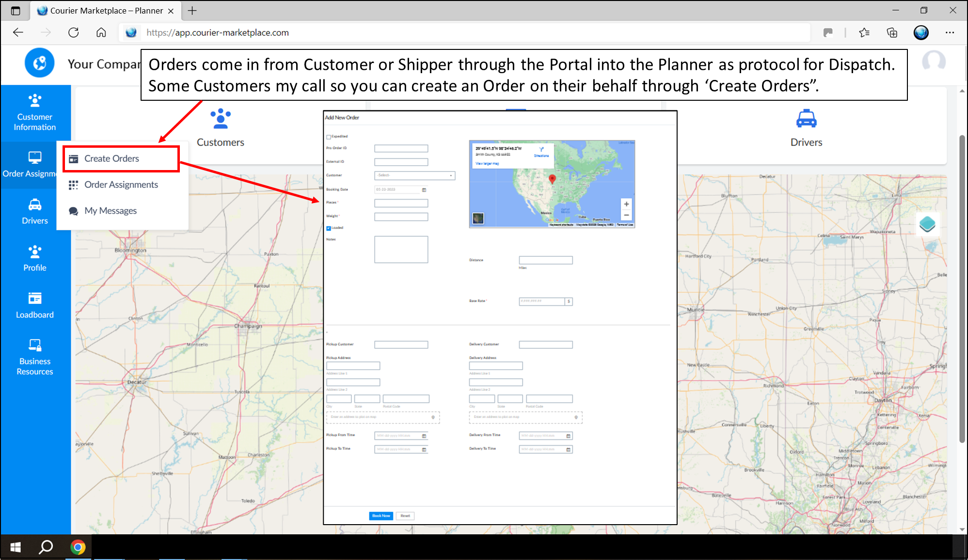Open the Booking Date calendar picker
This screenshot has width=968, height=560.
(x=424, y=190)
